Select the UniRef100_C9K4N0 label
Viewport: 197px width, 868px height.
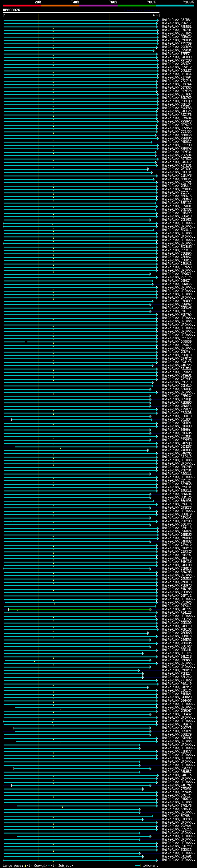(177, 738)
